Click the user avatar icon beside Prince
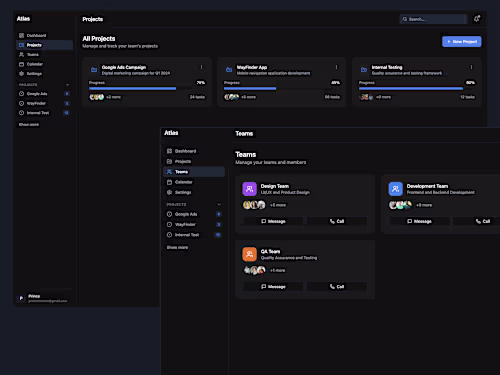The width and height of the screenshot is (500, 375). click(x=21, y=298)
